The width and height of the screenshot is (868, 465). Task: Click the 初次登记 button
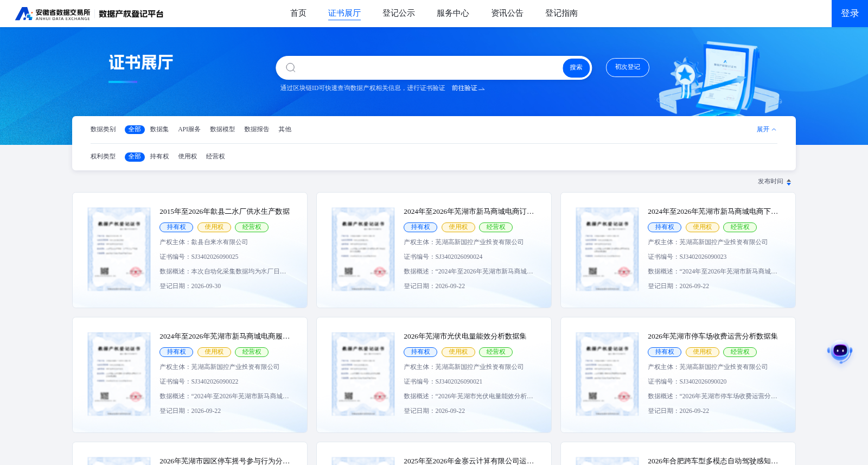coord(628,67)
